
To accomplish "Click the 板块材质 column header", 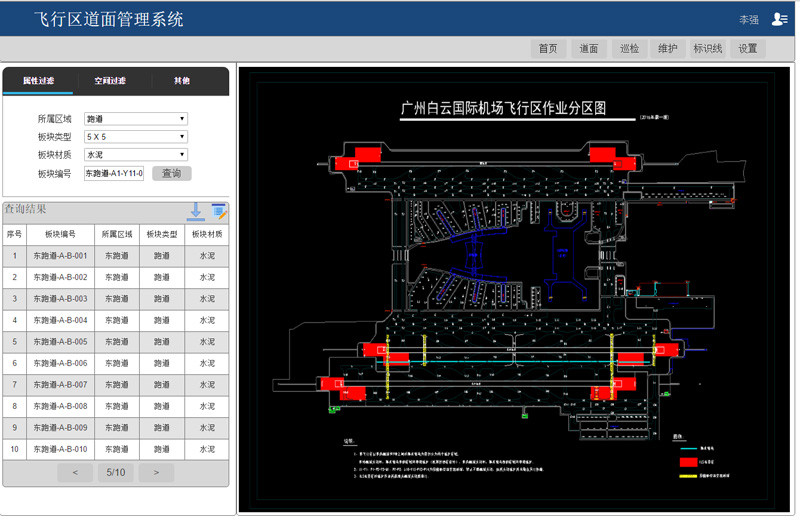I will point(207,234).
